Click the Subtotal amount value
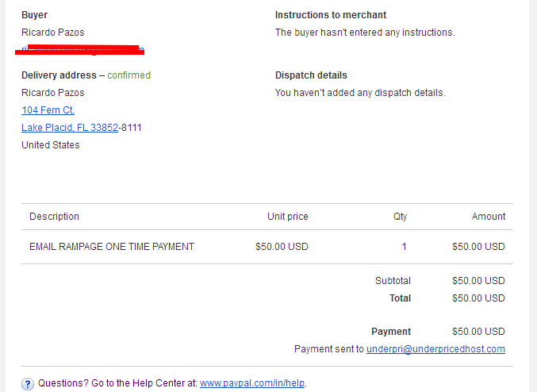 click(478, 281)
